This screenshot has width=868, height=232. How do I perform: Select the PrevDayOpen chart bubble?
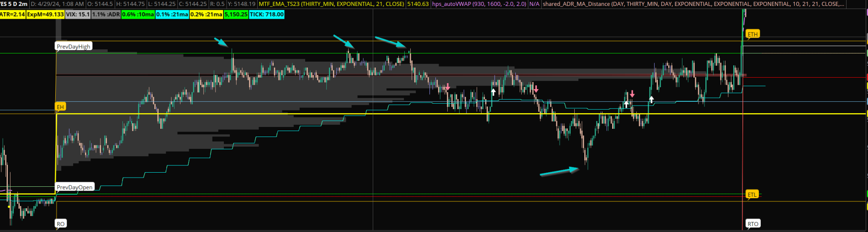point(74,187)
